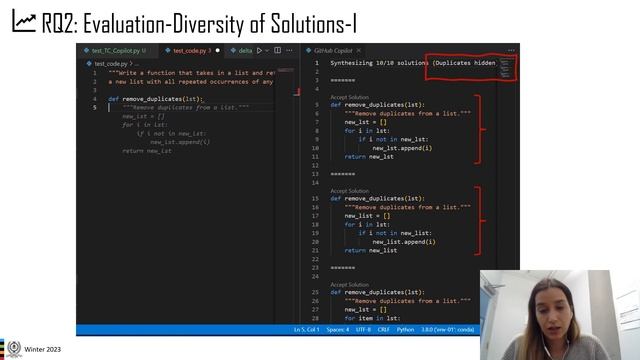The height and width of the screenshot is (360, 640).
Task: Click the test_TC_Copilot.py tab file icon
Action: [86, 51]
